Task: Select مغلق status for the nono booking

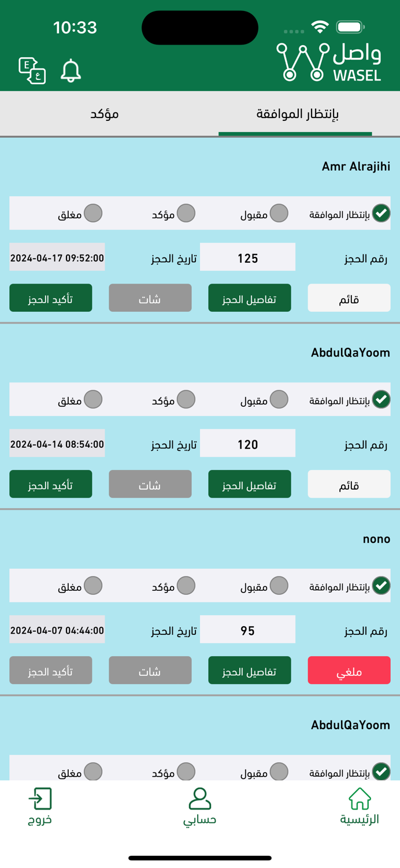Action: click(x=94, y=585)
